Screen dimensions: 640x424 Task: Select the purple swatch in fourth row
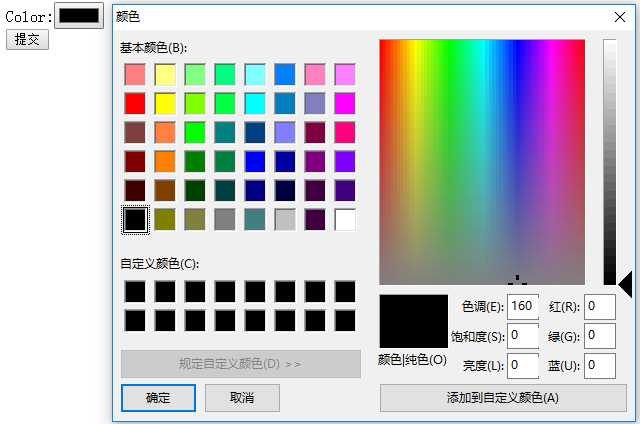click(x=315, y=162)
